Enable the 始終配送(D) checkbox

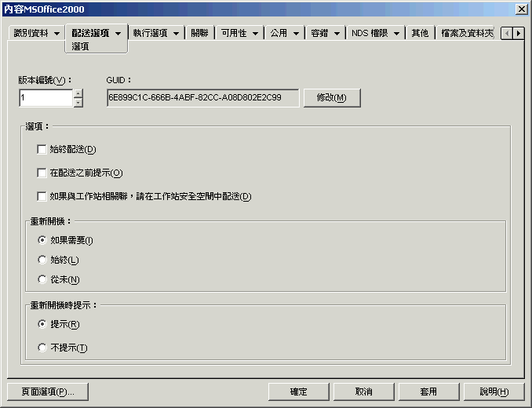[x=42, y=150]
